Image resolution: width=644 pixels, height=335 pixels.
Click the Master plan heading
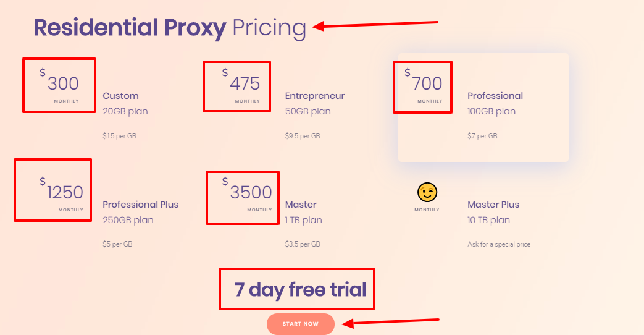point(301,205)
